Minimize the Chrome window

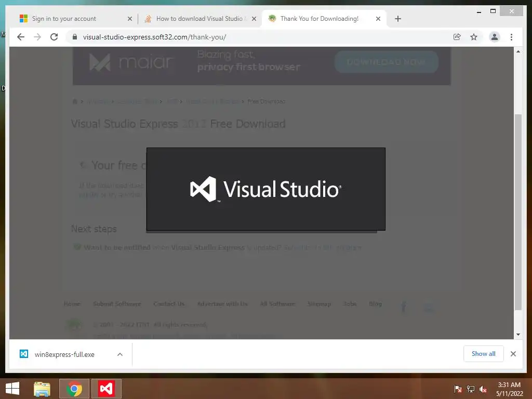tap(478, 11)
